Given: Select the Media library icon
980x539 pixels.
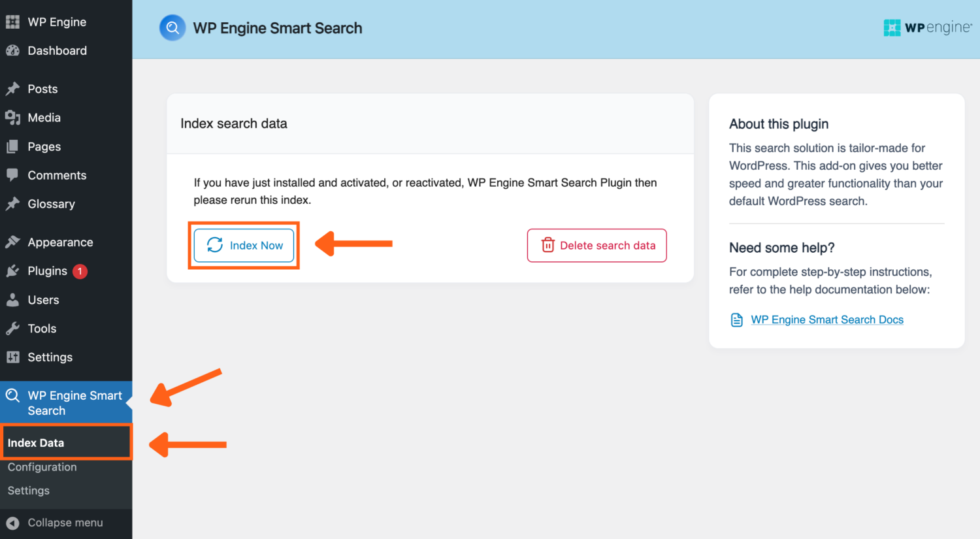Looking at the screenshot, I should coord(12,118).
